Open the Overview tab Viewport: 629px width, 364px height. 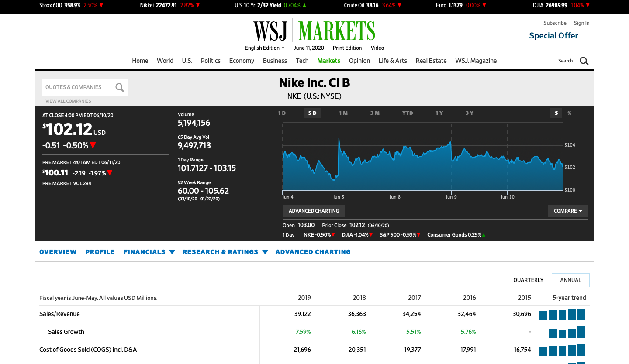[x=58, y=252]
